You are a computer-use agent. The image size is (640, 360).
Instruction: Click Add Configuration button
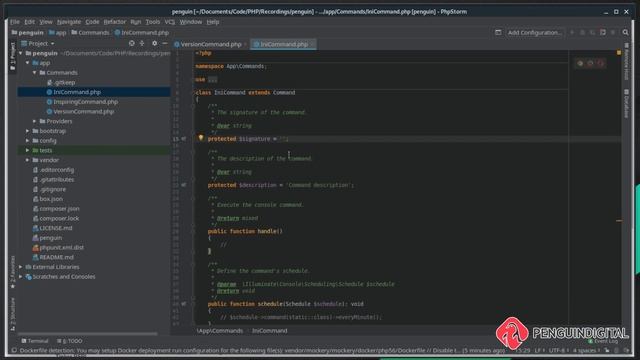pyautogui.click(x=534, y=32)
